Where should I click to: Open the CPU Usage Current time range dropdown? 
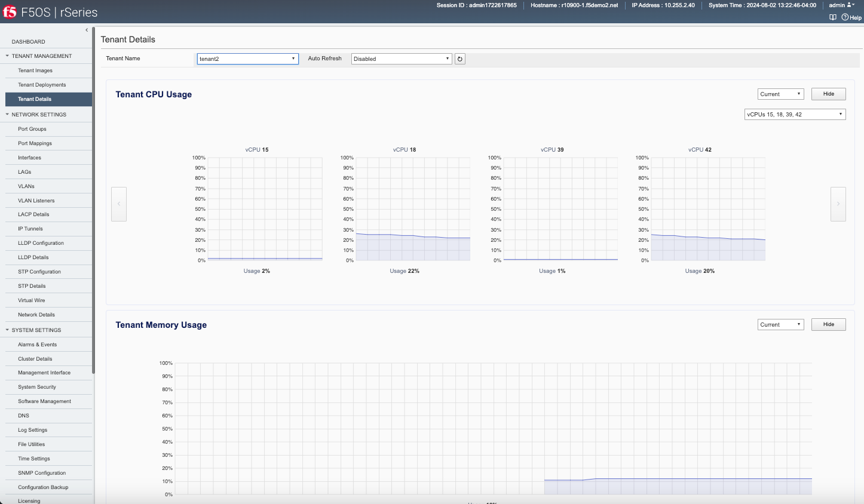(x=781, y=94)
